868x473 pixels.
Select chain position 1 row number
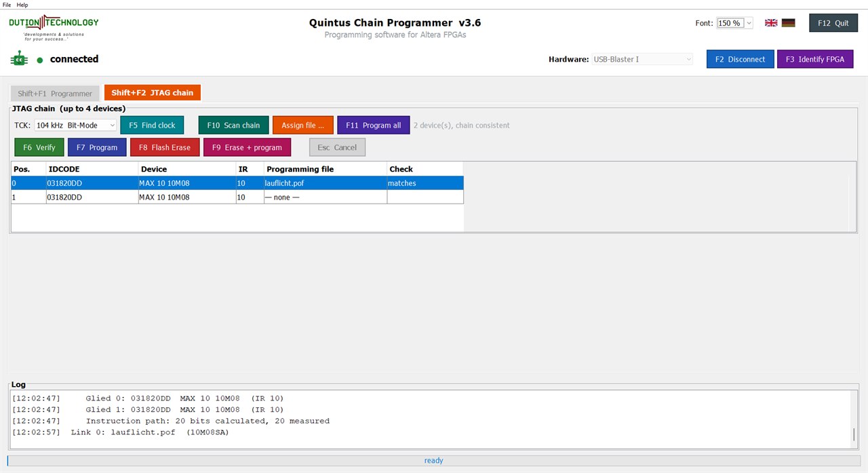(x=28, y=197)
